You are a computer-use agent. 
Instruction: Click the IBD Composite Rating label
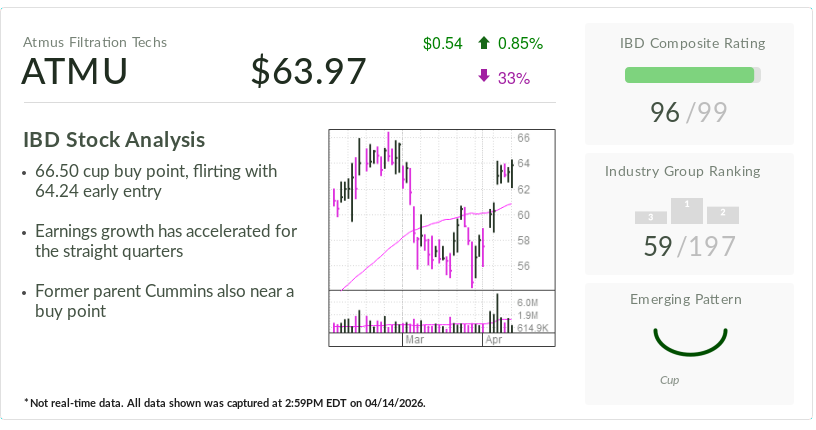pos(692,43)
